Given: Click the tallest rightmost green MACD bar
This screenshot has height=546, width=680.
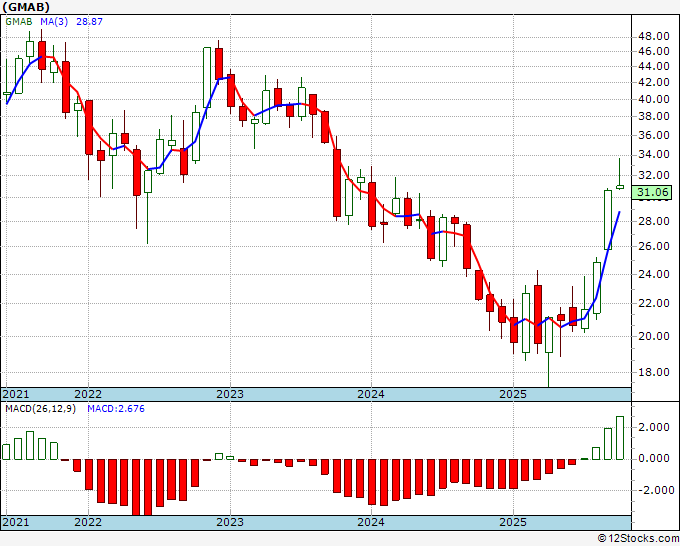Looking at the screenshot, I should click(620, 438).
